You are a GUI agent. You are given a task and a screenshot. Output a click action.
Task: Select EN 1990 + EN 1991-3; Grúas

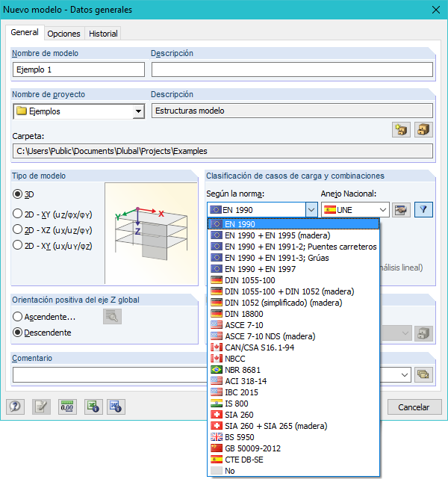coord(293,258)
